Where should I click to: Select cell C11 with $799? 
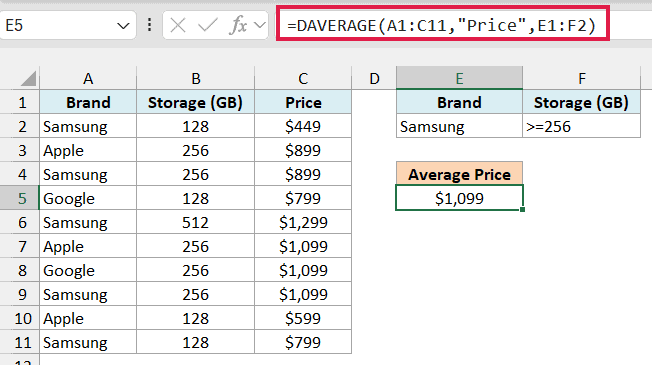point(303,343)
